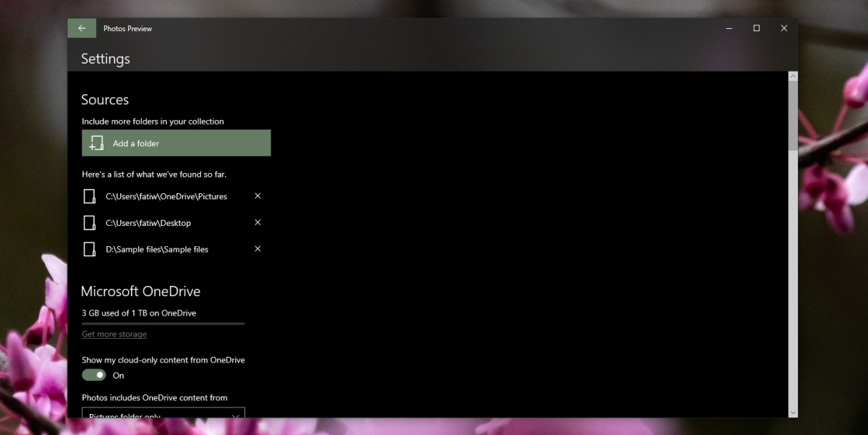Open the Get more storage link

click(114, 334)
